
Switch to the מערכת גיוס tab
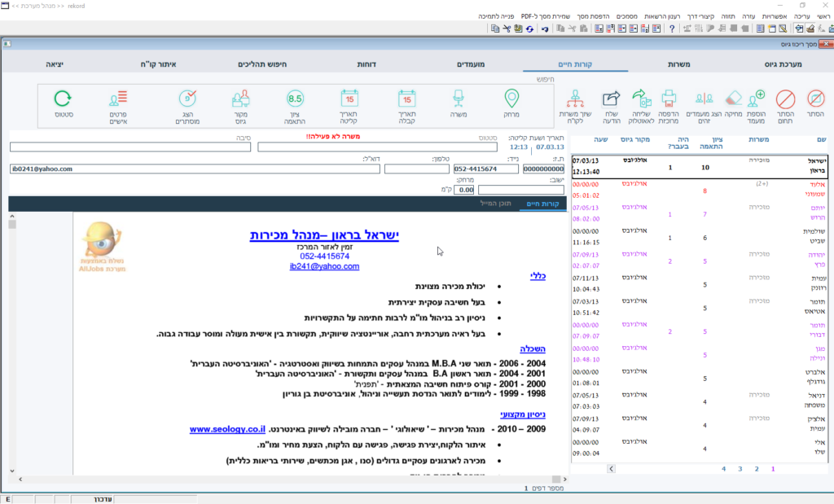[x=783, y=64]
